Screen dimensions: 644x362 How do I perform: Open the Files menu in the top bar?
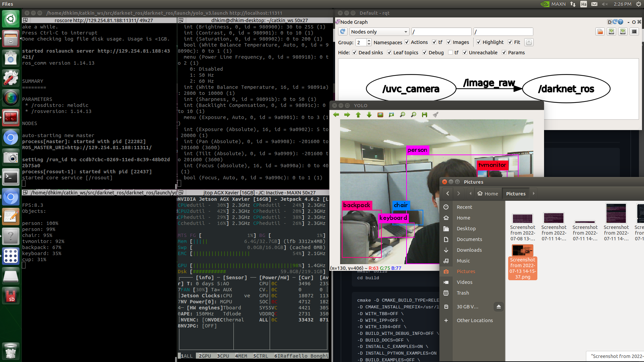(x=7, y=4)
